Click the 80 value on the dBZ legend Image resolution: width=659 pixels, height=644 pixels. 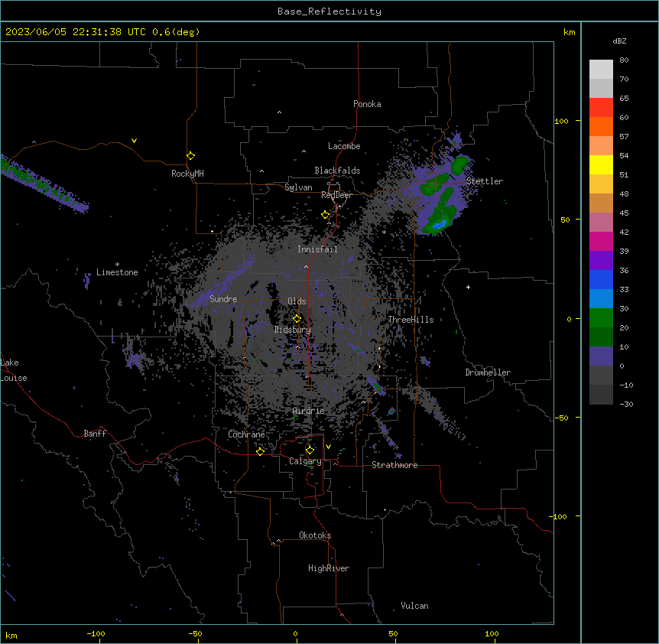[624, 60]
